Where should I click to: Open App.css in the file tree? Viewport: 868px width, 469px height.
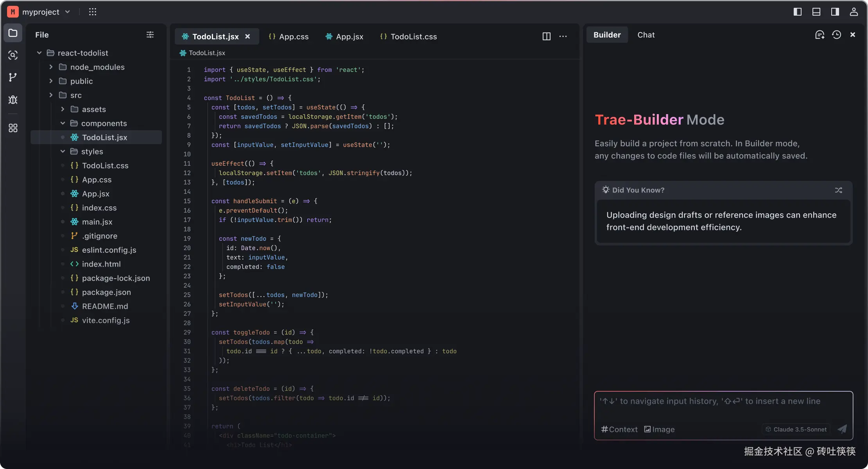tap(96, 179)
